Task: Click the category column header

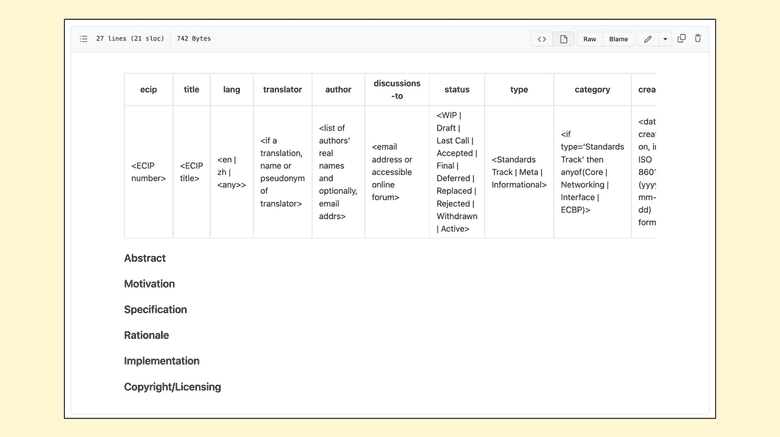Action: click(592, 90)
